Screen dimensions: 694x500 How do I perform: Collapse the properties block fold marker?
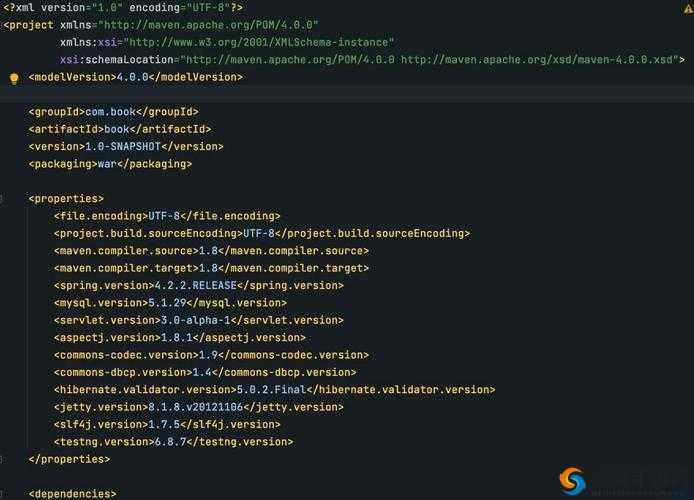coord(1,199)
